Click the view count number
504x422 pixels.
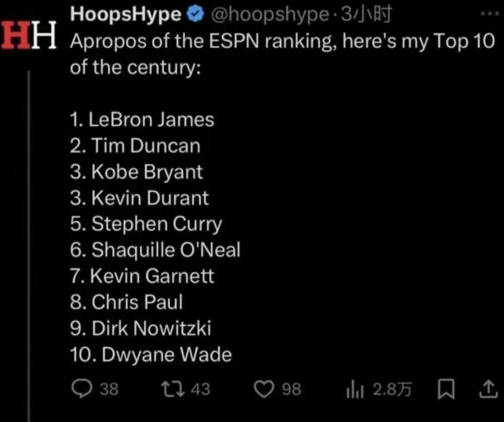pos(392,389)
